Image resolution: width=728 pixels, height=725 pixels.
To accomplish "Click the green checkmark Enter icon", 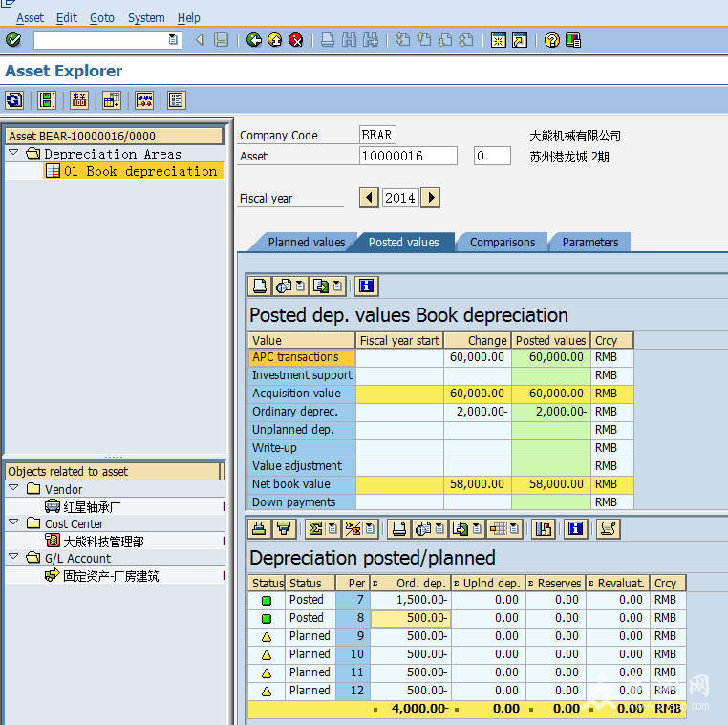I will coord(13,40).
